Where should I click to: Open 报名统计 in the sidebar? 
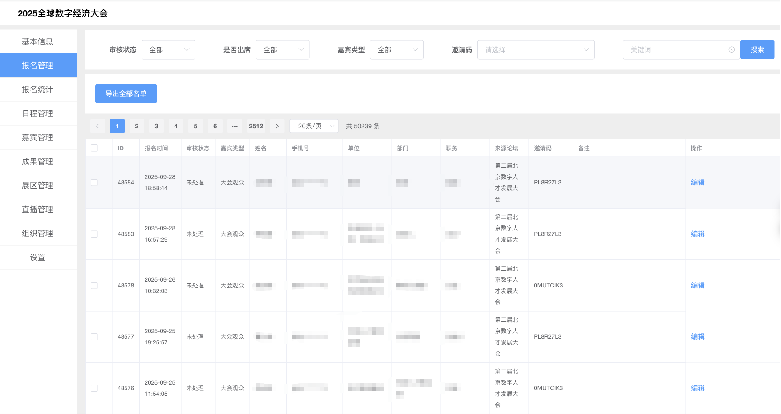pyautogui.click(x=38, y=89)
